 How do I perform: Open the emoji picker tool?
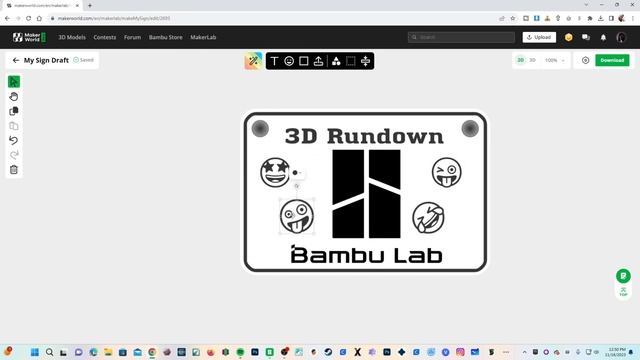[x=289, y=61]
